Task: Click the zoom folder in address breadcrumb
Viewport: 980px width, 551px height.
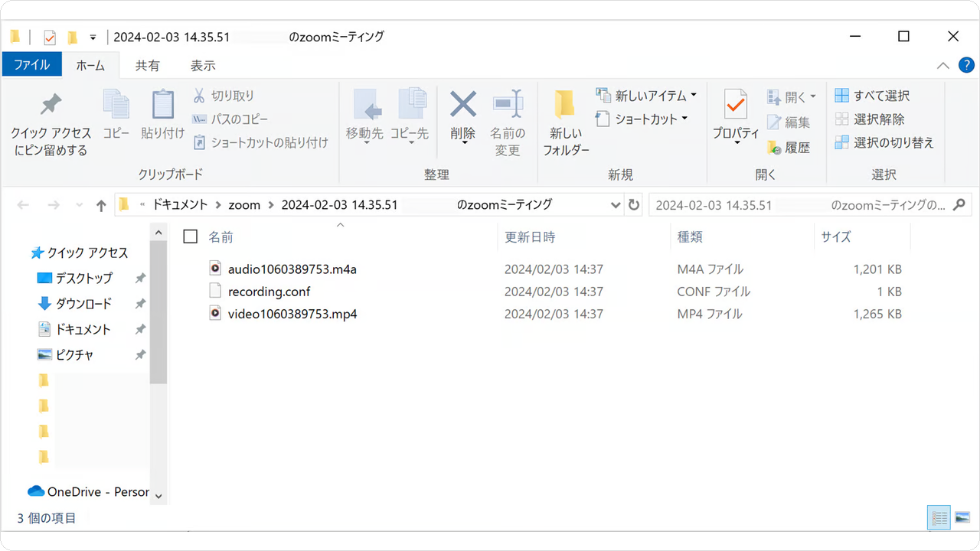Action: click(x=245, y=205)
